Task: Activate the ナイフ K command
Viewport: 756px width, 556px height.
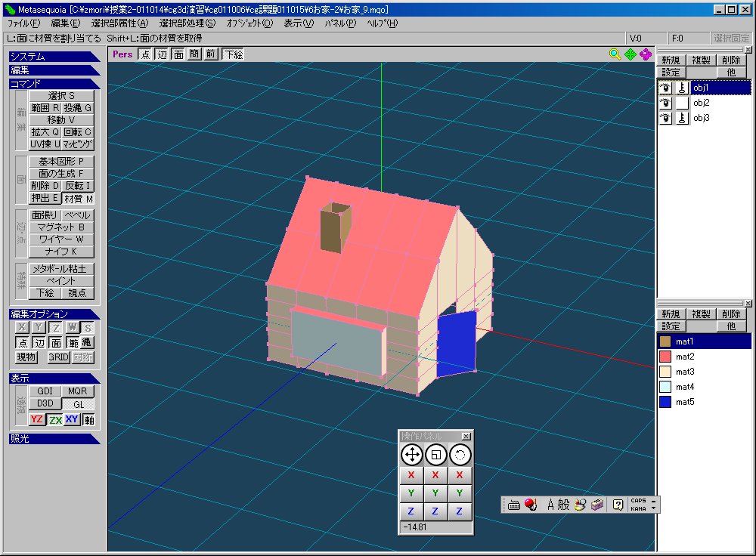Action: pos(61,251)
